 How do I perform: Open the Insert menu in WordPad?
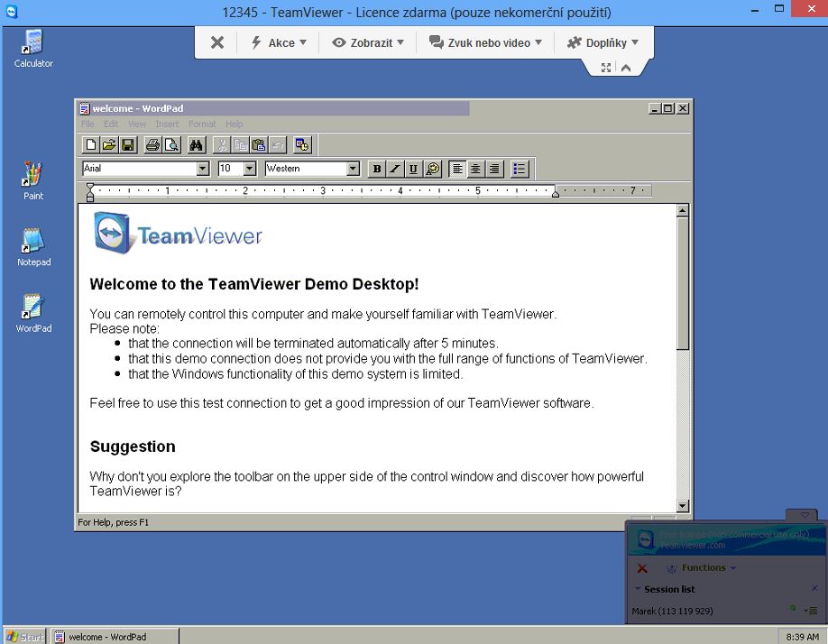(167, 124)
